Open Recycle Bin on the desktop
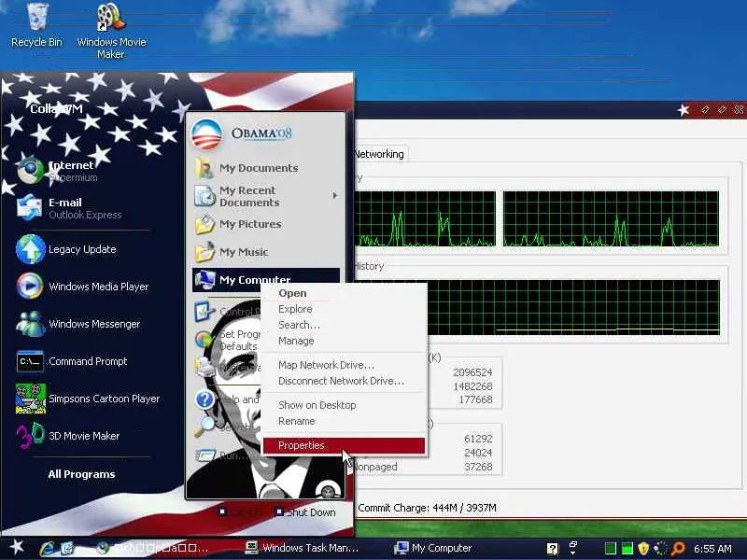Viewport: 747px width, 560px height. [x=36, y=25]
